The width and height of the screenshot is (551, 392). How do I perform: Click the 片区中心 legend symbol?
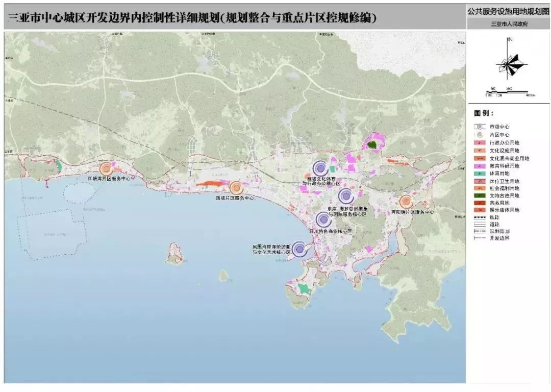click(x=480, y=135)
